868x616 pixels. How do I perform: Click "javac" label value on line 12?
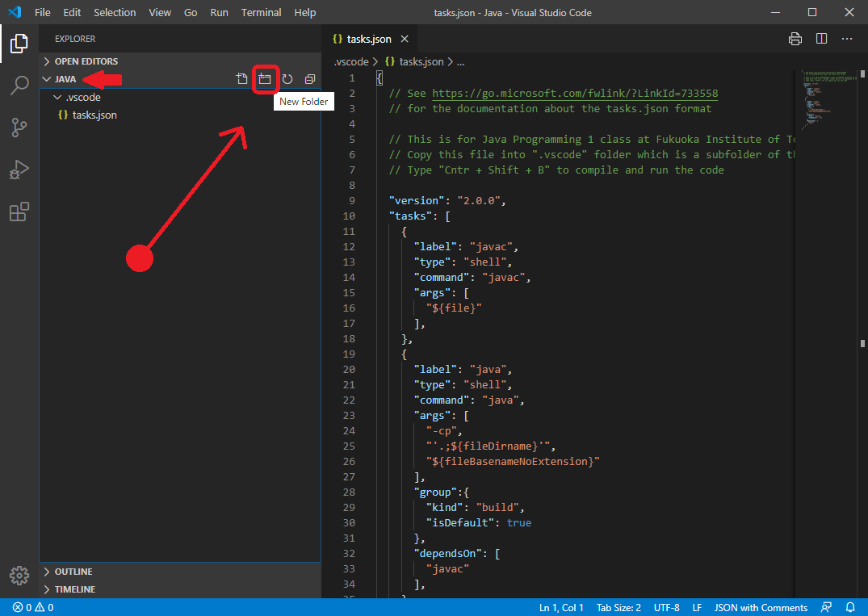pyautogui.click(x=491, y=247)
